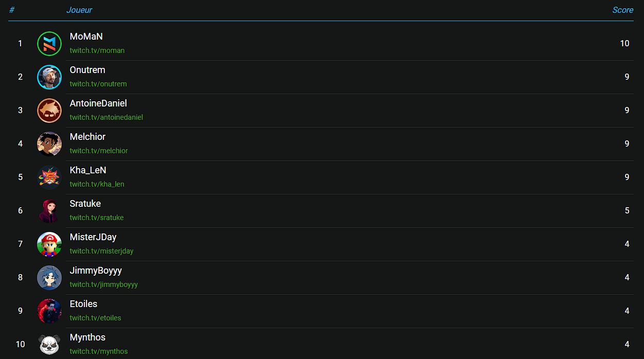
Task: Open the twitch.tv/misterjday link
Action: (102, 251)
